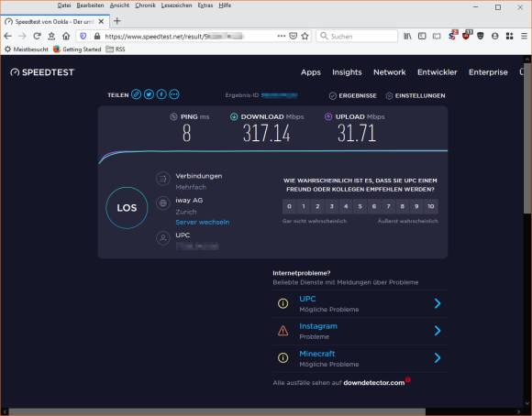Click the padlock site security icon

[x=97, y=36]
